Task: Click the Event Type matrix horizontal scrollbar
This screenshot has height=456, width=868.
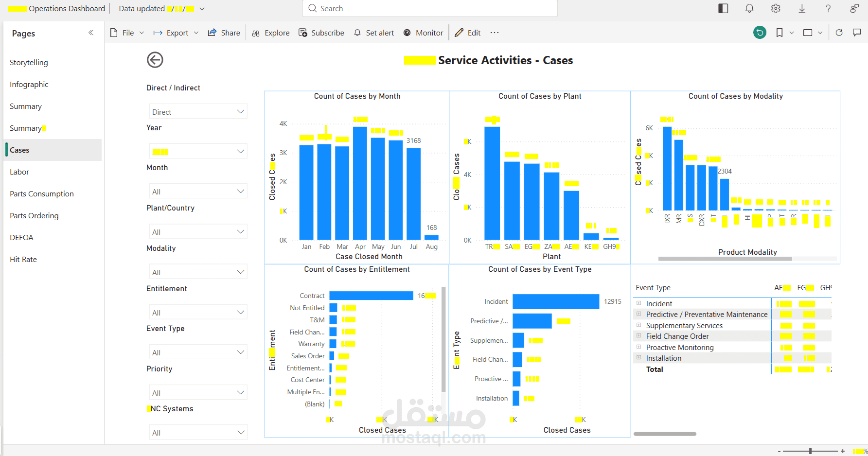Action: click(665, 434)
